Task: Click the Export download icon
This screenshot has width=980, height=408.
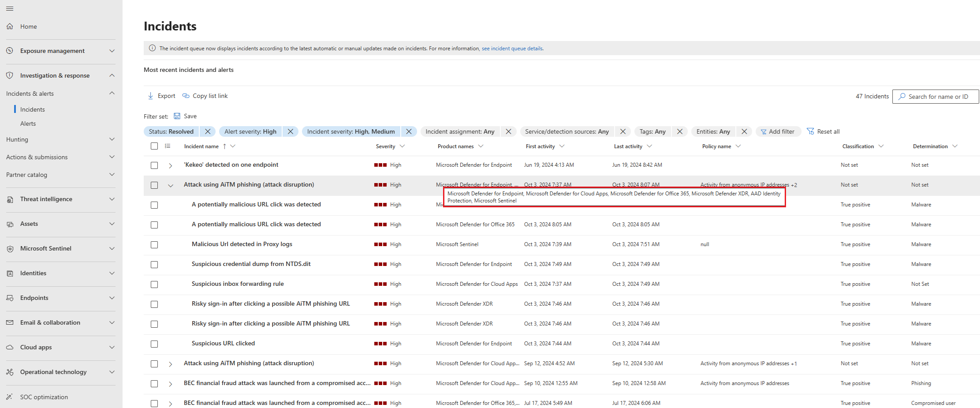Action: click(x=151, y=96)
